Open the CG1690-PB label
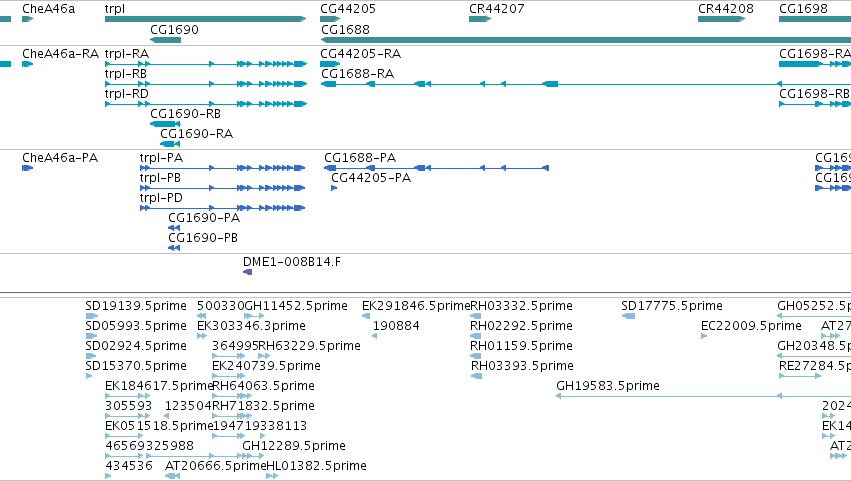 (203, 238)
